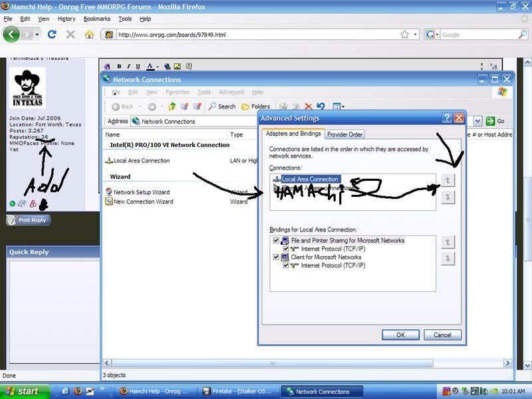The width and height of the screenshot is (532, 399).
Task: Open the Firefox back-history dropdown arrow
Action: pyautogui.click(x=37, y=34)
